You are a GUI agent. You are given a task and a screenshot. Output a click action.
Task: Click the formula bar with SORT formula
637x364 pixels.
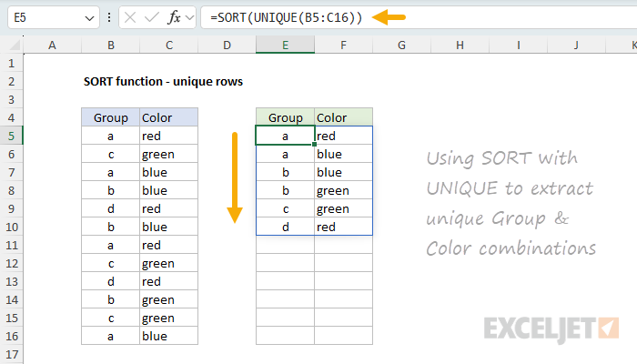(x=419, y=17)
